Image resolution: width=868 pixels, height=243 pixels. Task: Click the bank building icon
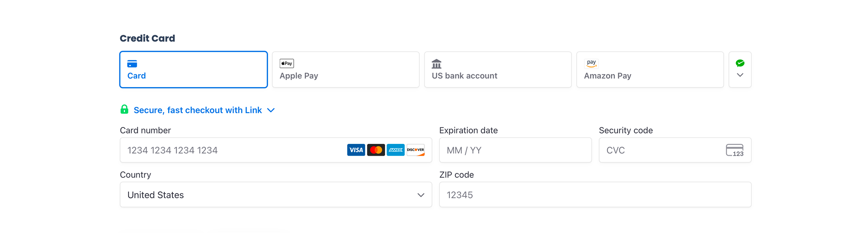click(437, 64)
